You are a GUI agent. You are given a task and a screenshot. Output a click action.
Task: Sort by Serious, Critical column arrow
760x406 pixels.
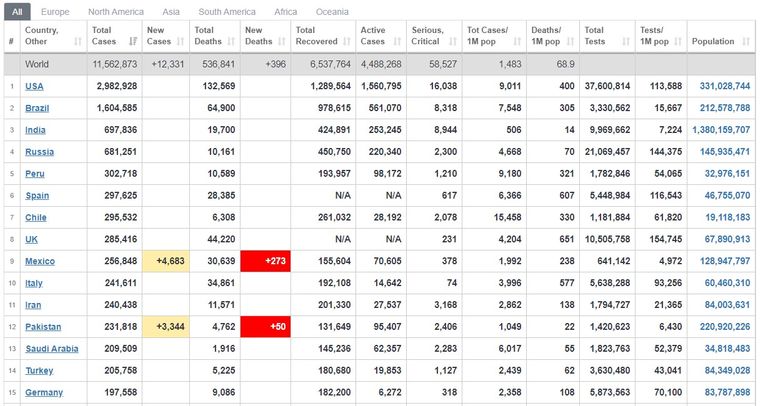click(x=453, y=42)
